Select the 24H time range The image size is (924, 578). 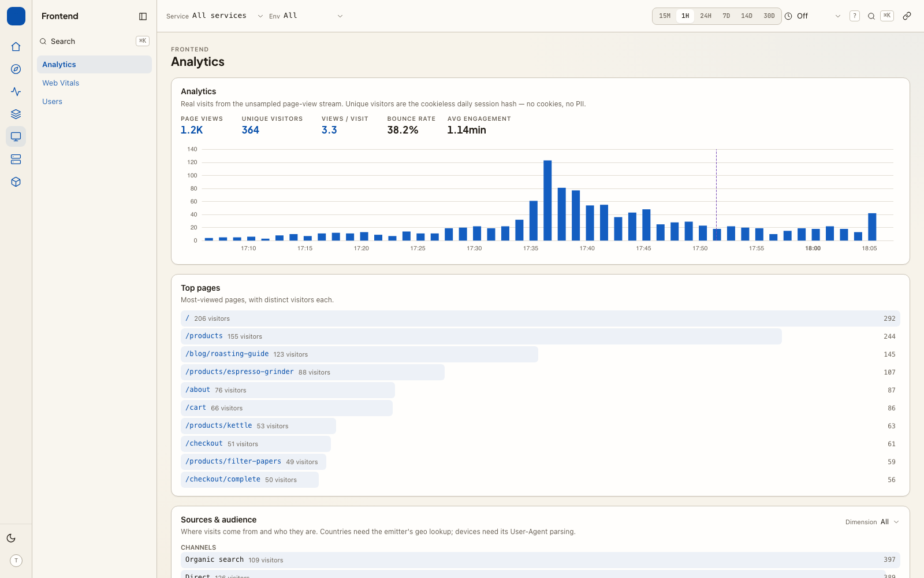pyautogui.click(x=706, y=16)
